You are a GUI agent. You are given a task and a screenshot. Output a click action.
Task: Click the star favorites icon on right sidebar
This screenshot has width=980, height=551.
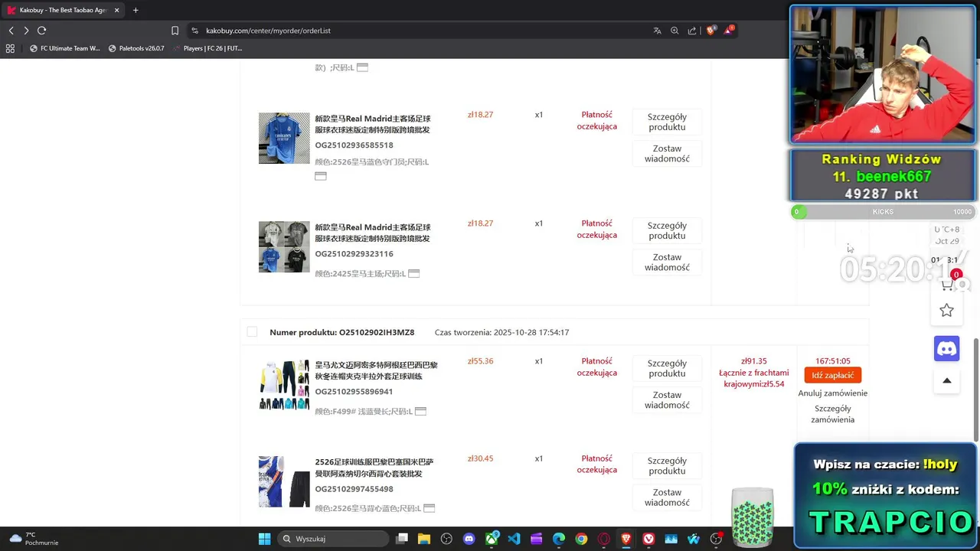pyautogui.click(x=947, y=310)
